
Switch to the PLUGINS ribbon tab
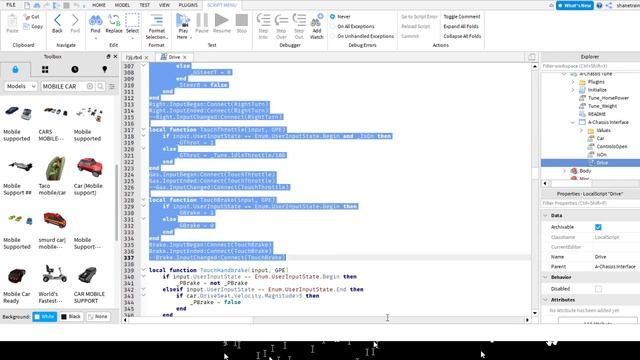click(x=188, y=5)
